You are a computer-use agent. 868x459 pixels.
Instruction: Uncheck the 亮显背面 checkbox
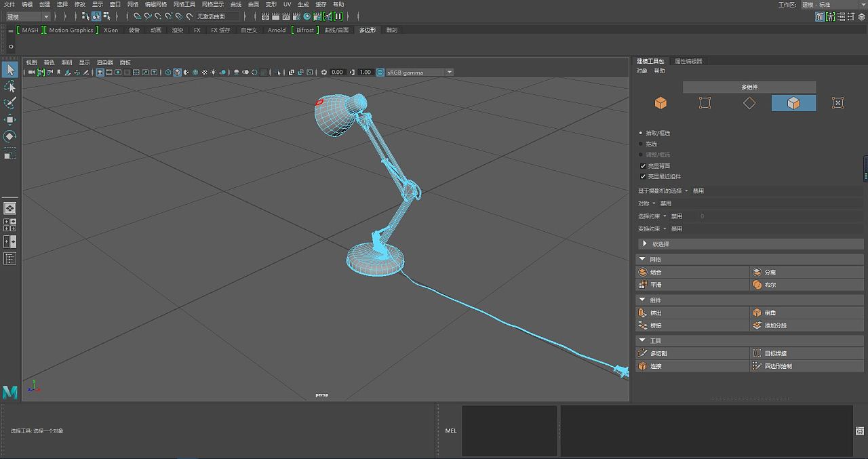pyautogui.click(x=643, y=165)
